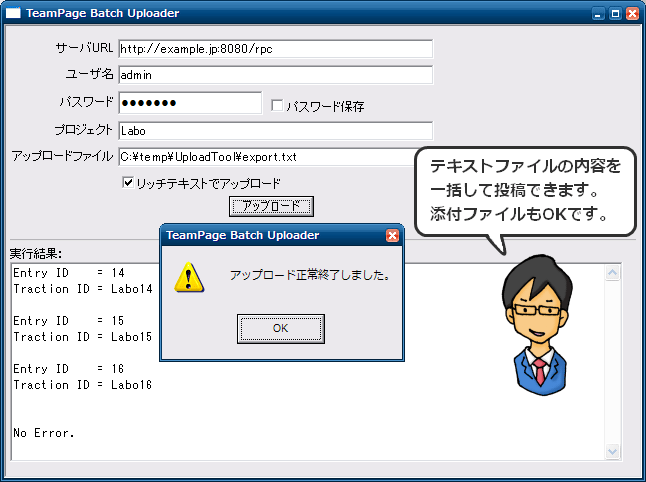Minimize the TeamPage Batch Uploader window

click(x=598, y=14)
